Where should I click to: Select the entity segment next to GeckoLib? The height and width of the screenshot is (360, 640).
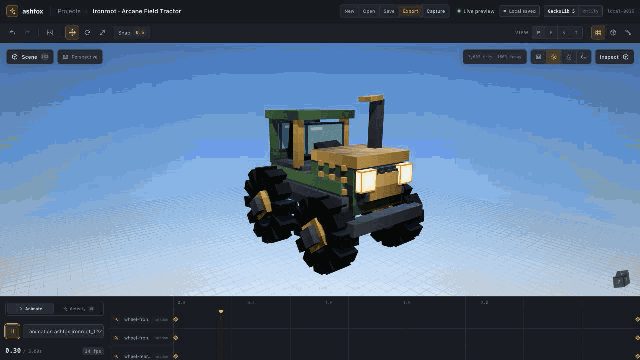(x=590, y=11)
